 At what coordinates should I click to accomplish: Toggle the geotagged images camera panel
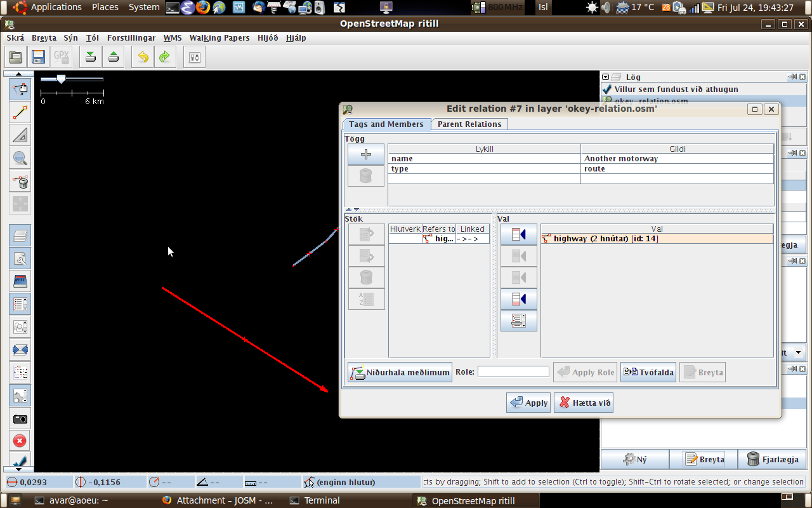coord(20,419)
